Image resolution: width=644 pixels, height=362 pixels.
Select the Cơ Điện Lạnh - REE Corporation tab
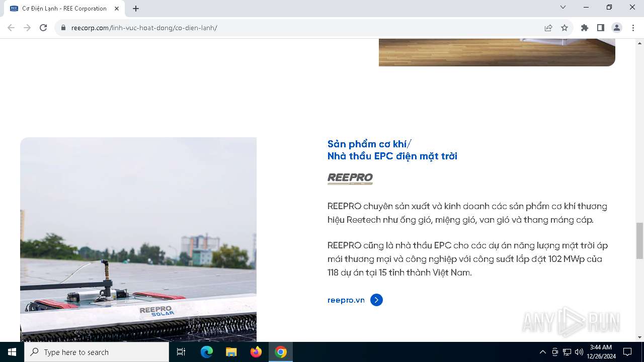(64, 9)
